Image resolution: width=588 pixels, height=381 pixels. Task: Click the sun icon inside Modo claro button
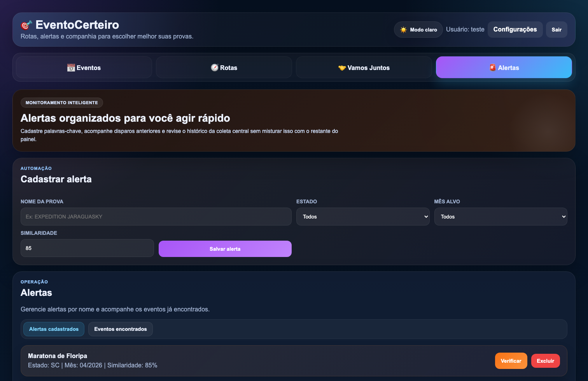click(404, 29)
